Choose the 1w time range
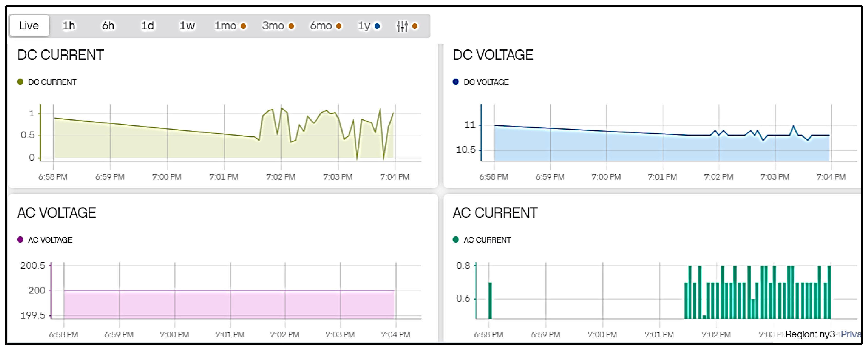Screen dimensions: 868x350 coord(187,26)
